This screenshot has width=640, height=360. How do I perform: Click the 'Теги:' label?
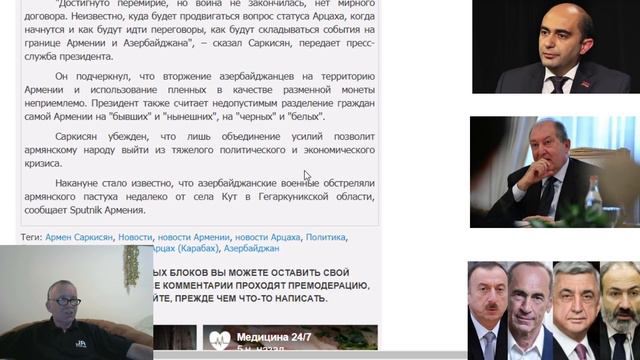coord(32,237)
